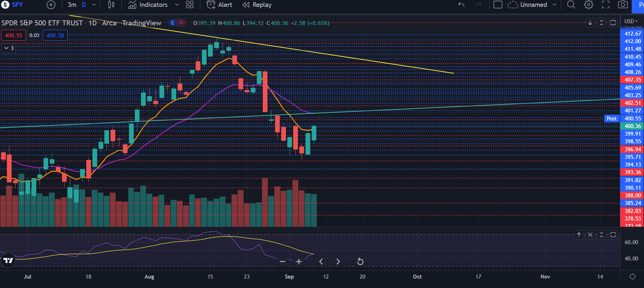Click the 388.00 red price level label
Screen dimensions: 644x288
[x=632, y=196]
